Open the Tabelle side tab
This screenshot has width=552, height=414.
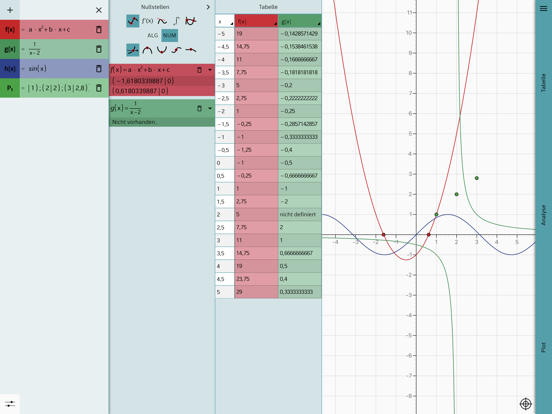pyautogui.click(x=543, y=83)
